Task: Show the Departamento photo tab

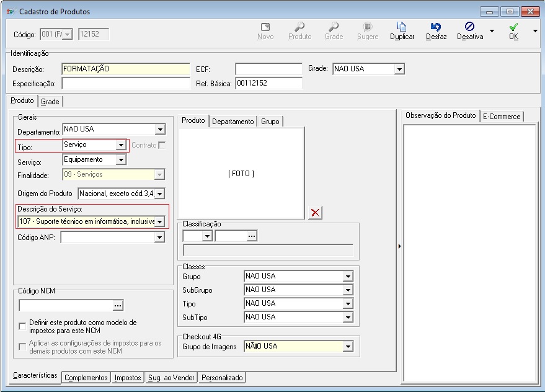Action: point(233,122)
